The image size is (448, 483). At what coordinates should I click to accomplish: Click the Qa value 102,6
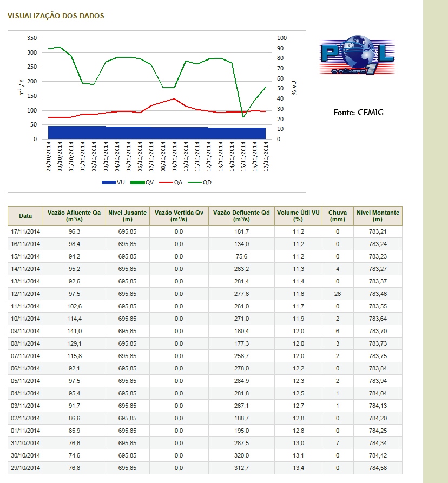coord(74,306)
